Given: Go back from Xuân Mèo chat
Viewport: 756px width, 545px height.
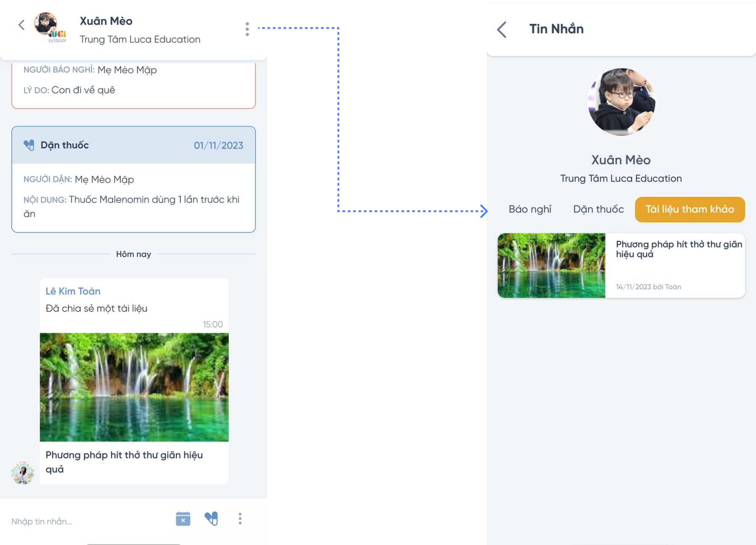Looking at the screenshot, I should click(22, 25).
